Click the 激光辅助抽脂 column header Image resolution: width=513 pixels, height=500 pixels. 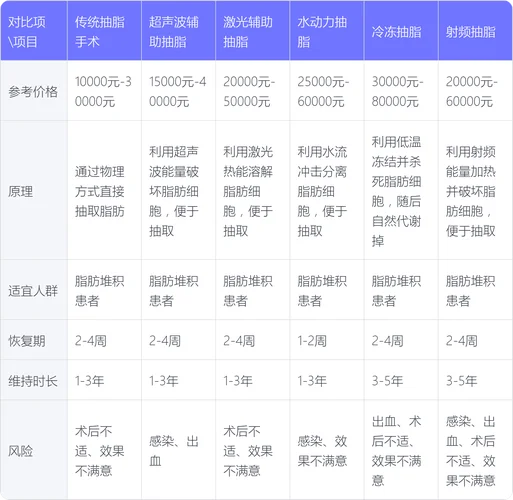point(252,31)
